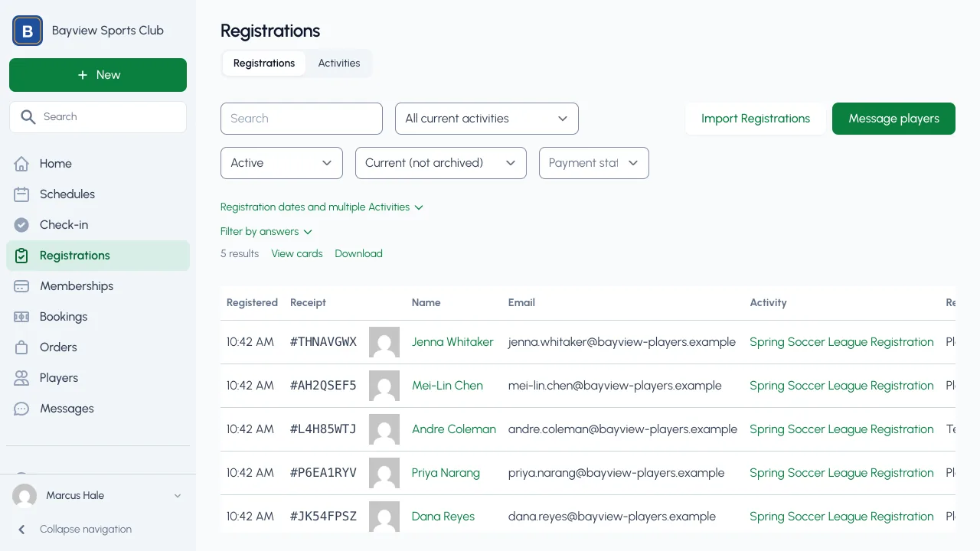980x551 pixels.
Task: Click Andre Coleman's avatar thumbnail
Action: [384, 429]
